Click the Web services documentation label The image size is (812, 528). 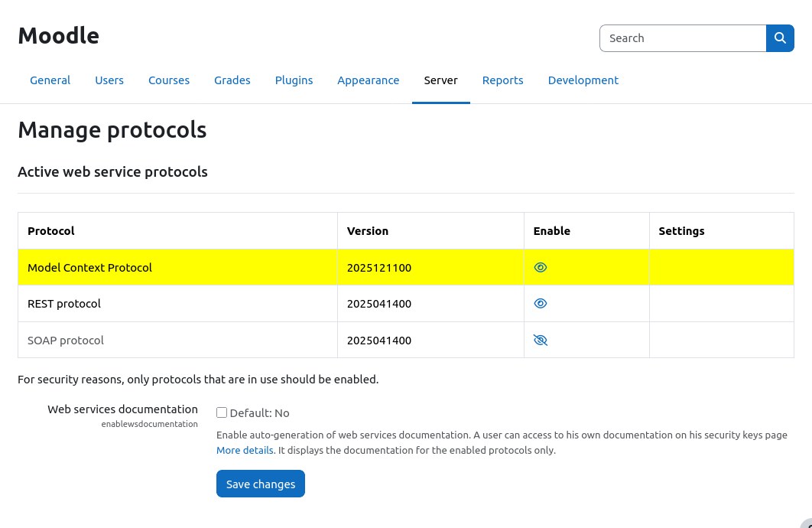click(123, 409)
